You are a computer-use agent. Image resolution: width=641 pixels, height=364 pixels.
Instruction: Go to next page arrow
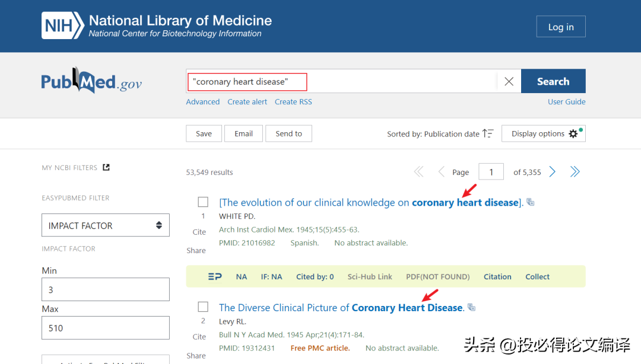[x=553, y=172]
